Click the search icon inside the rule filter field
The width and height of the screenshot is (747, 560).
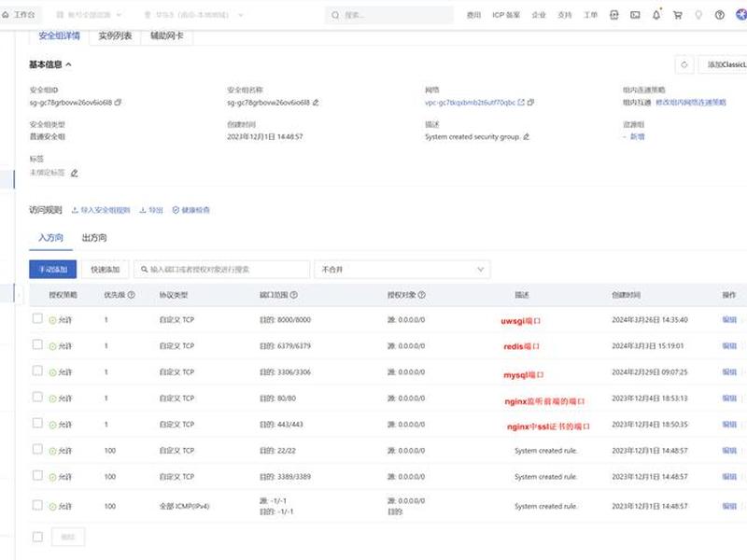(x=145, y=270)
